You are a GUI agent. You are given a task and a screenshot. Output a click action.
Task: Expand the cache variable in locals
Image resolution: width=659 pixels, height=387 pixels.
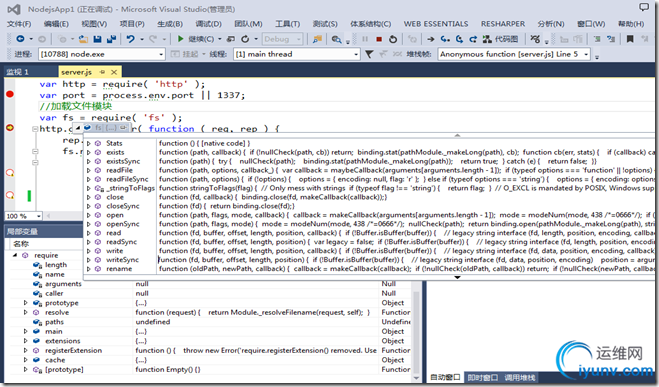26,360
